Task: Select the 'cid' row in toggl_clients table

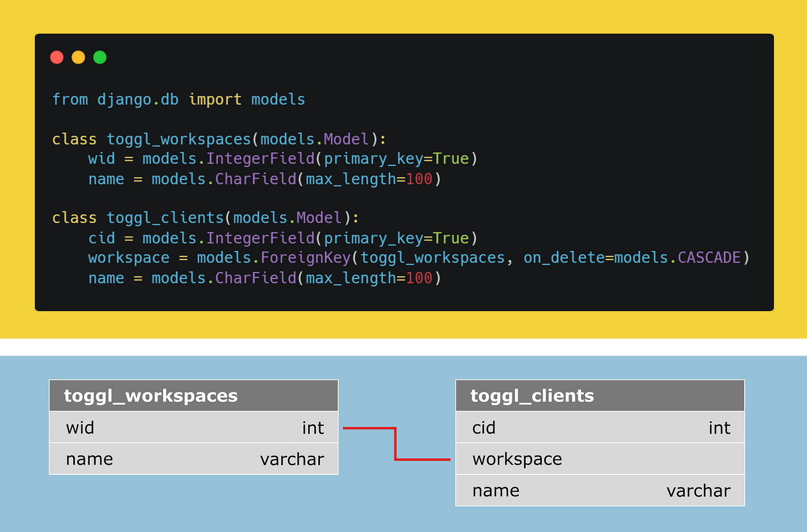Action: (600, 427)
